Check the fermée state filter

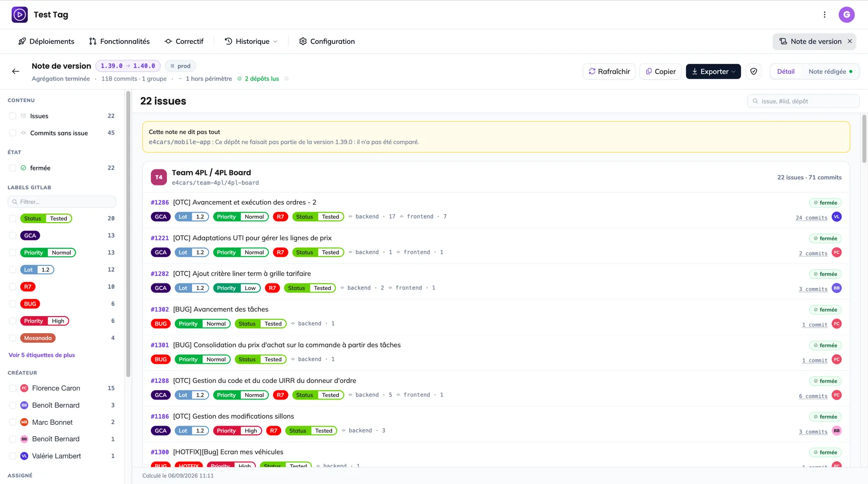tap(13, 168)
